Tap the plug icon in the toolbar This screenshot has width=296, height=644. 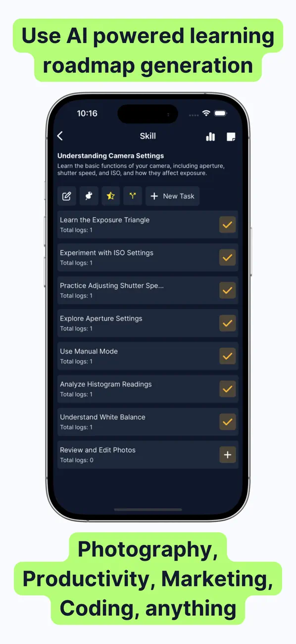tap(89, 196)
